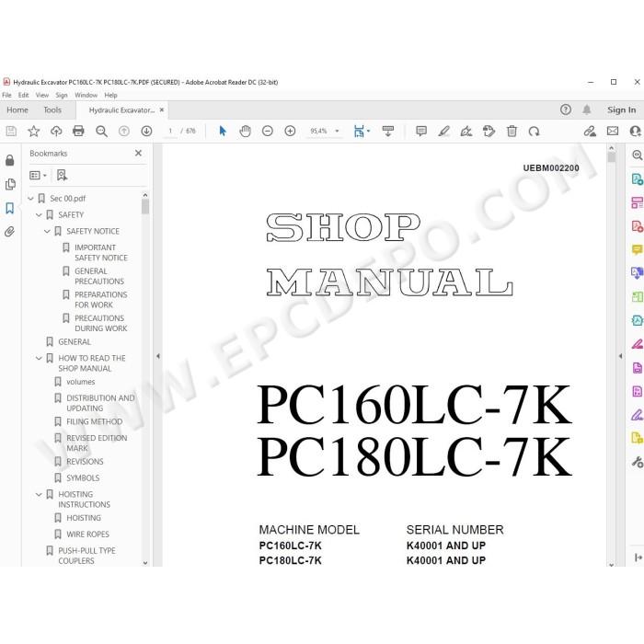Jump to WIRE ROPES bookmark

[x=87, y=534]
